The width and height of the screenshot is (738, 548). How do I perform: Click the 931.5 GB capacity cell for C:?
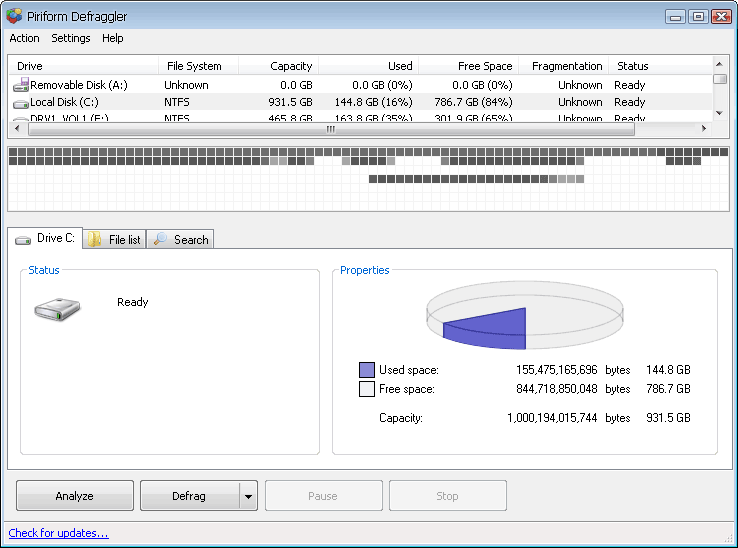[290, 102]
